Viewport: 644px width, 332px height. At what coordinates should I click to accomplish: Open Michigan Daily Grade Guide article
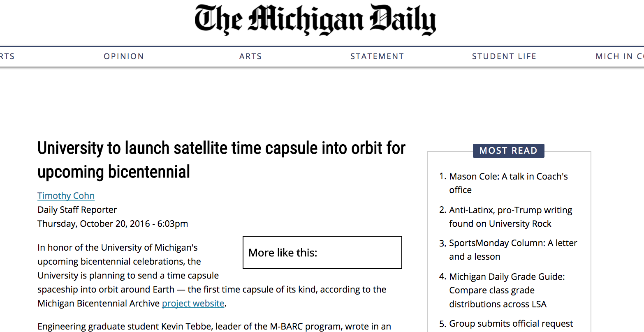pos(507,290)
